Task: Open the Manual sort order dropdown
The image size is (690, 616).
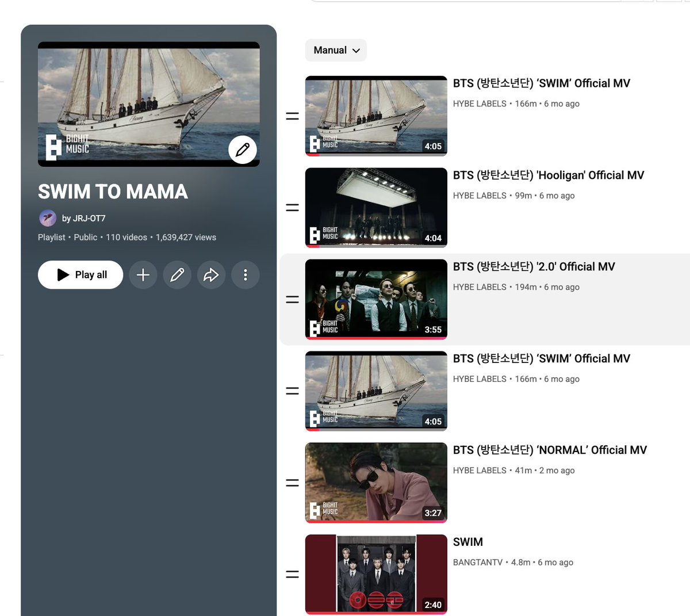Action: [336, 50]
